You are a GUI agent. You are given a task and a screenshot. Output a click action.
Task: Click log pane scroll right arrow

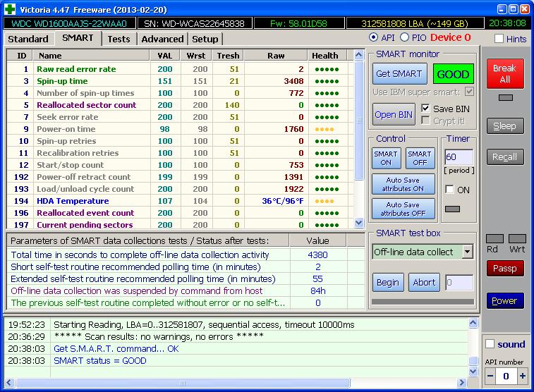click(462, 382)
